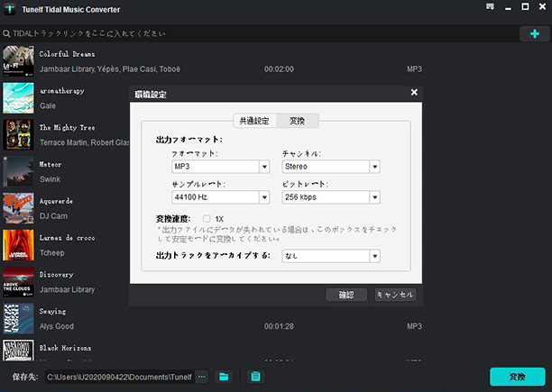
Task: Click the search magnifier icon
Action: pos(6,33)
